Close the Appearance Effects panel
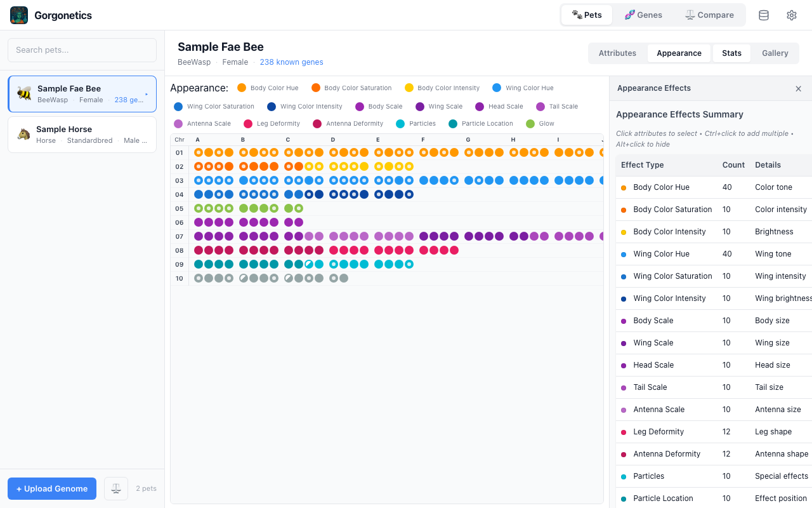 tap(798, 88)
